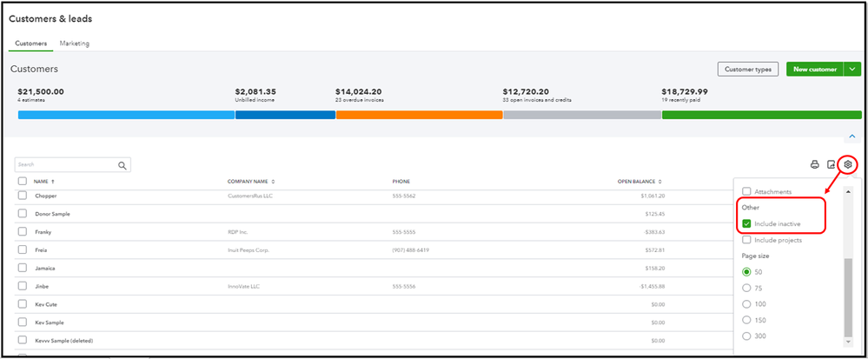The image size is (868, 359).
Task: Uncheck Include inactive
Action: coord(746,223)
